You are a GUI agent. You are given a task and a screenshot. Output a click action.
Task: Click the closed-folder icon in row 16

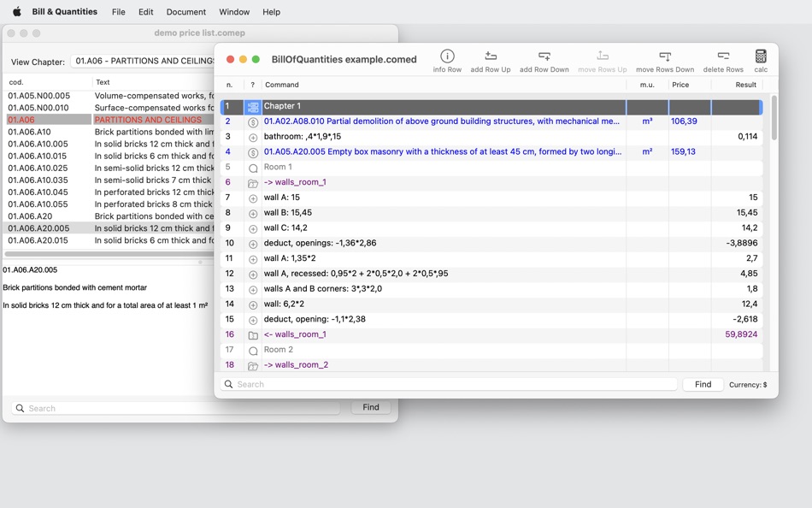point(253,335)
